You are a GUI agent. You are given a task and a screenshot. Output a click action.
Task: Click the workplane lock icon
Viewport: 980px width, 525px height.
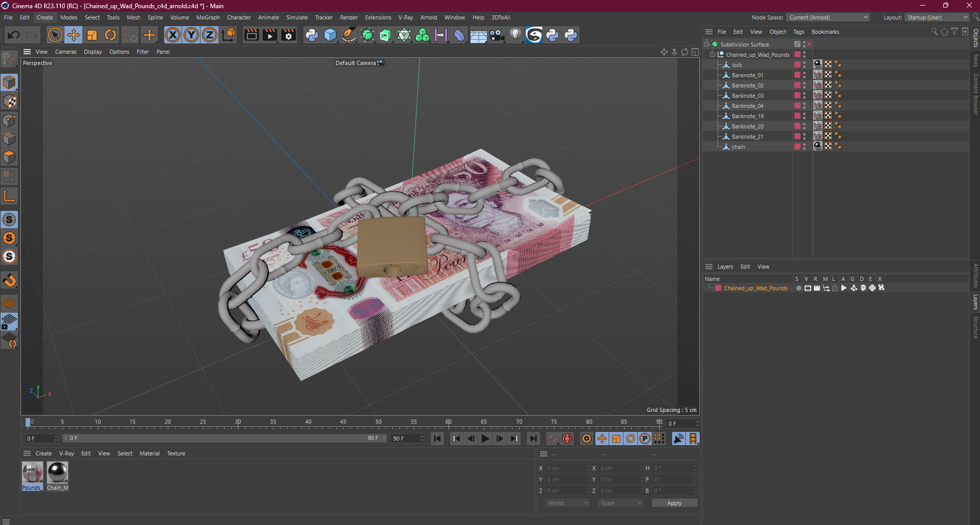tap(9, 322)
